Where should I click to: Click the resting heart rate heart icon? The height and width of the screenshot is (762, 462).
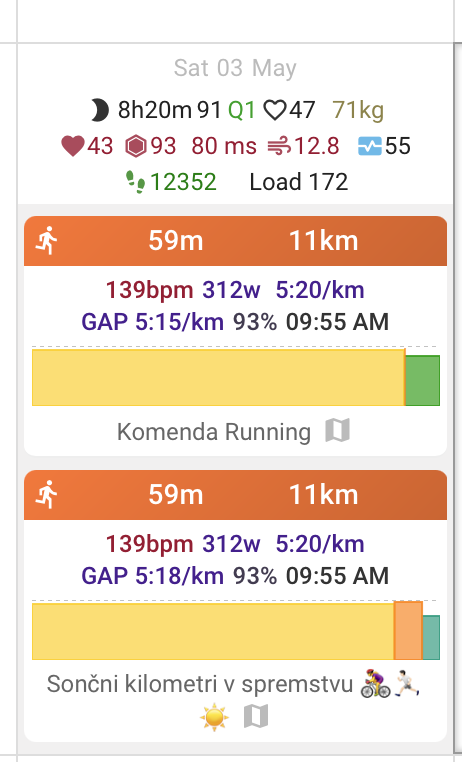coord(73,146)
